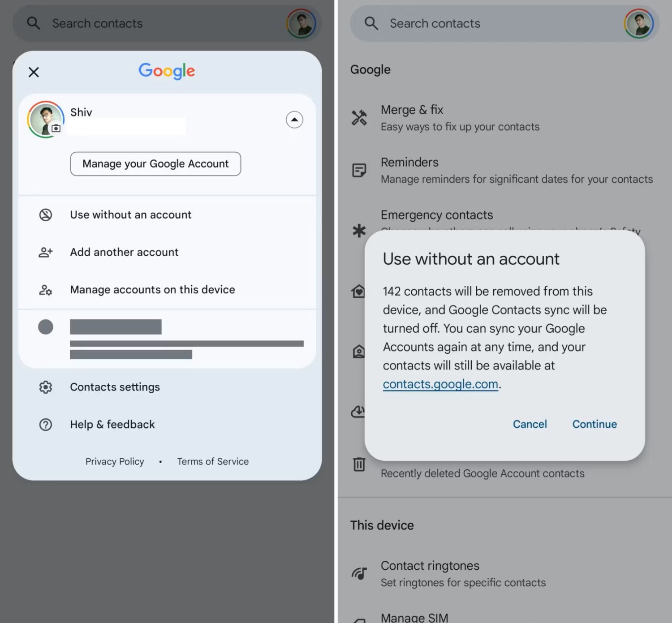The height and width of the screenshot is (623, 672).
Task: Open the Terms of Service link
Action: (213, 461)
